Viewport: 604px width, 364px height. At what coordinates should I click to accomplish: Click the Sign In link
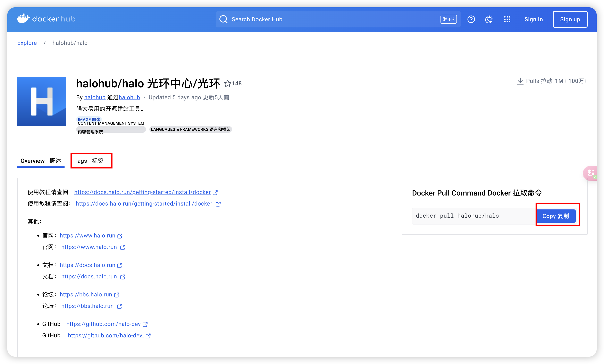coord(533,19)
